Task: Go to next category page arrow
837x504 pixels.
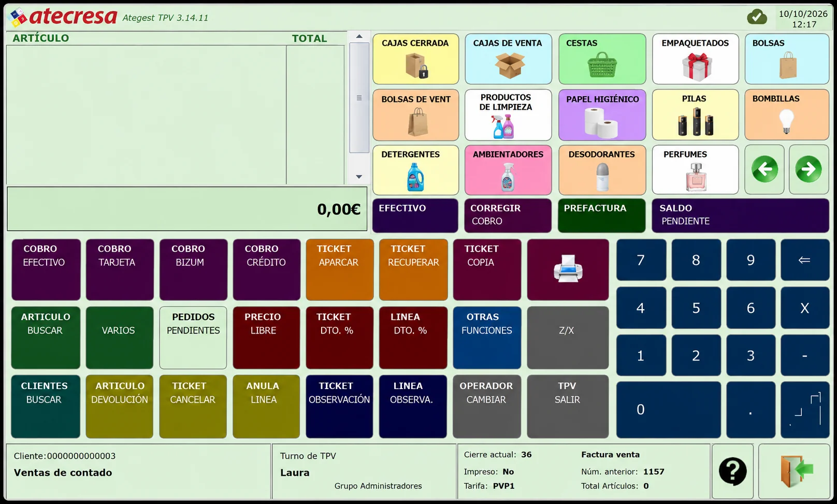Action: pyautogui.click(x=809, y=169)
